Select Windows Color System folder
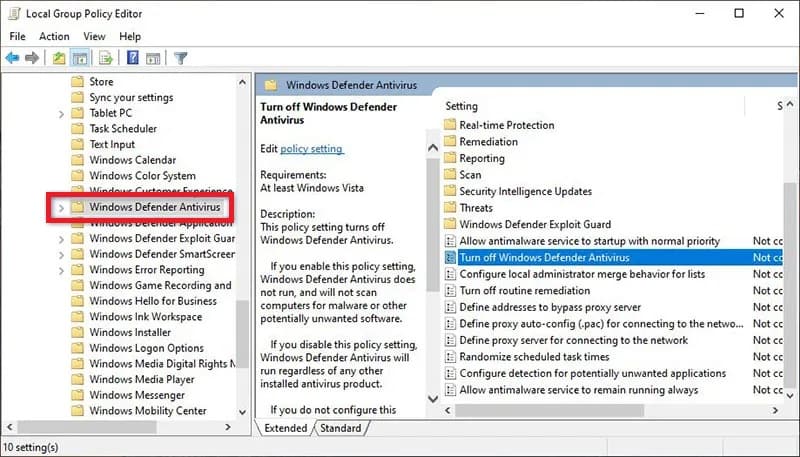This screenshot has width=800, height=457. coord(142,175)
